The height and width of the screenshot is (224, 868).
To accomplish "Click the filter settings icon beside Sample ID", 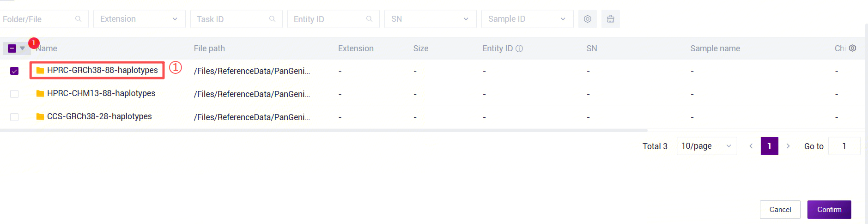I will coord(587,19).
